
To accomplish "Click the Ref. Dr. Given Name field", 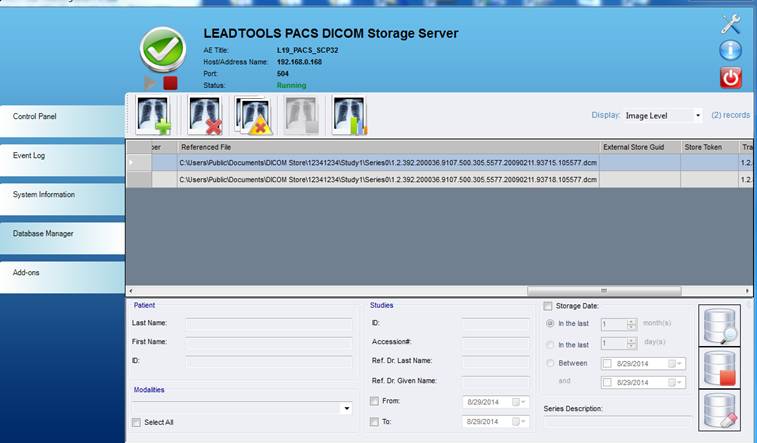I will coord(495,381).
